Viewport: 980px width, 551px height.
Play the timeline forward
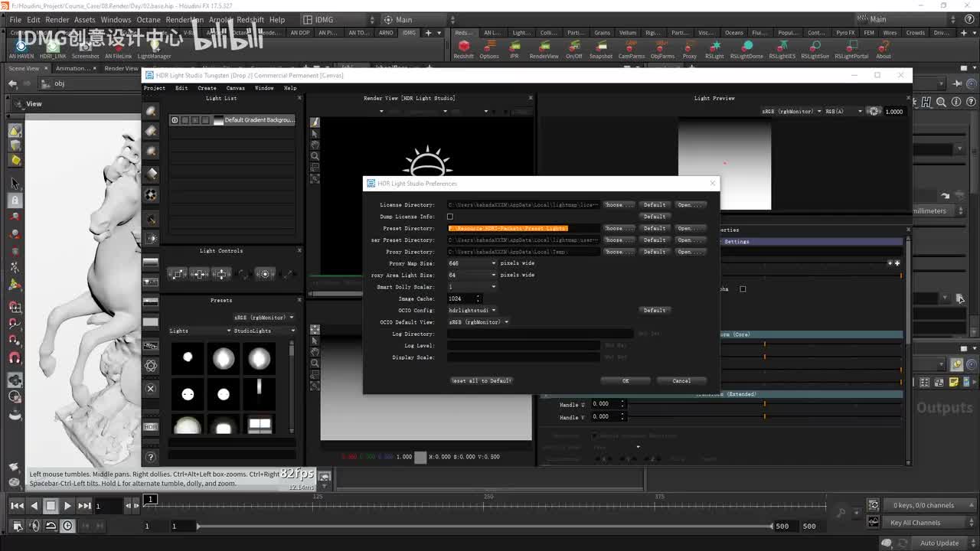click(67, 505)
